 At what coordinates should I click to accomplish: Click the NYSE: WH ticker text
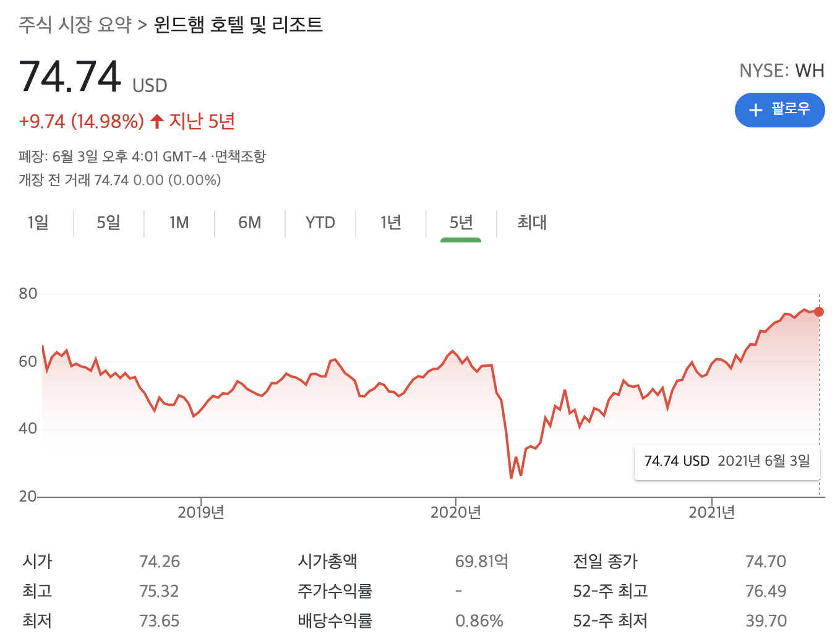pos(782,71)
